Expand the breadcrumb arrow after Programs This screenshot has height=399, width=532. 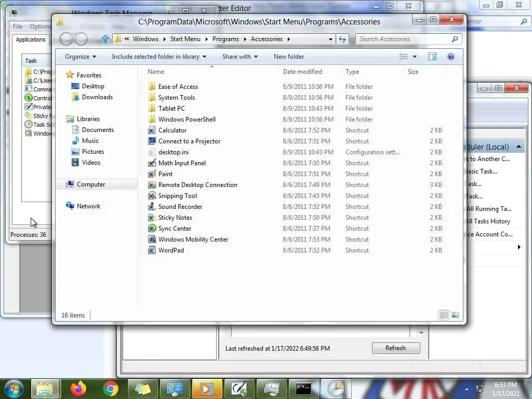[x=245, y=39]
